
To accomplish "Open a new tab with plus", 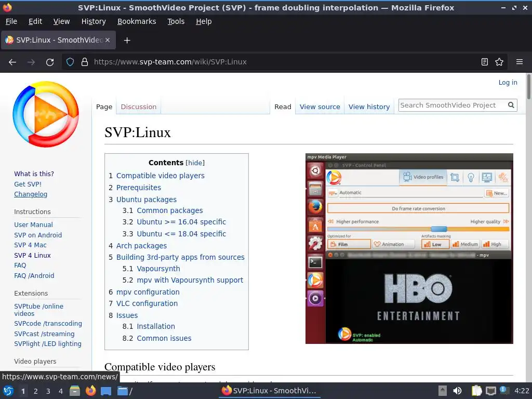I will coord(127,41).
